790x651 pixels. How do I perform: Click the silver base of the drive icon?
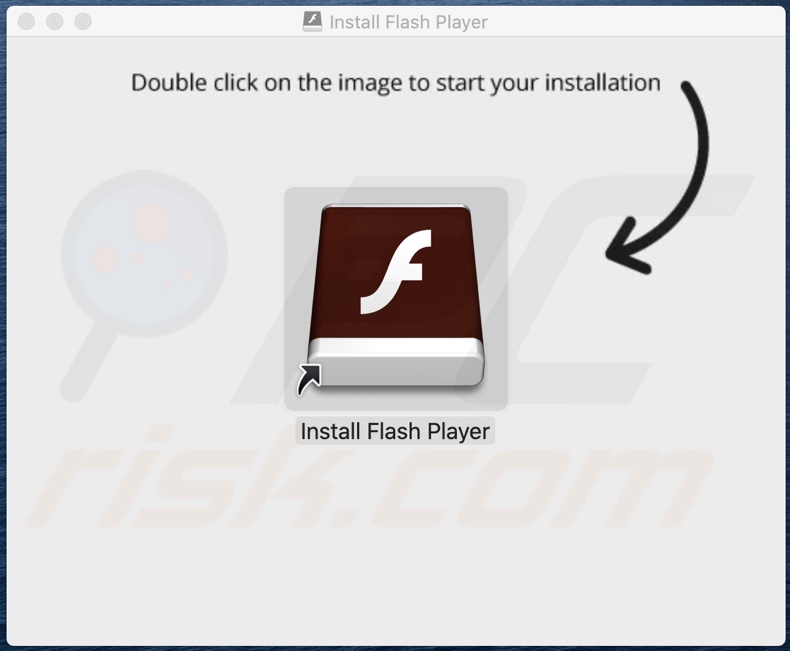[x=396, y=362]
